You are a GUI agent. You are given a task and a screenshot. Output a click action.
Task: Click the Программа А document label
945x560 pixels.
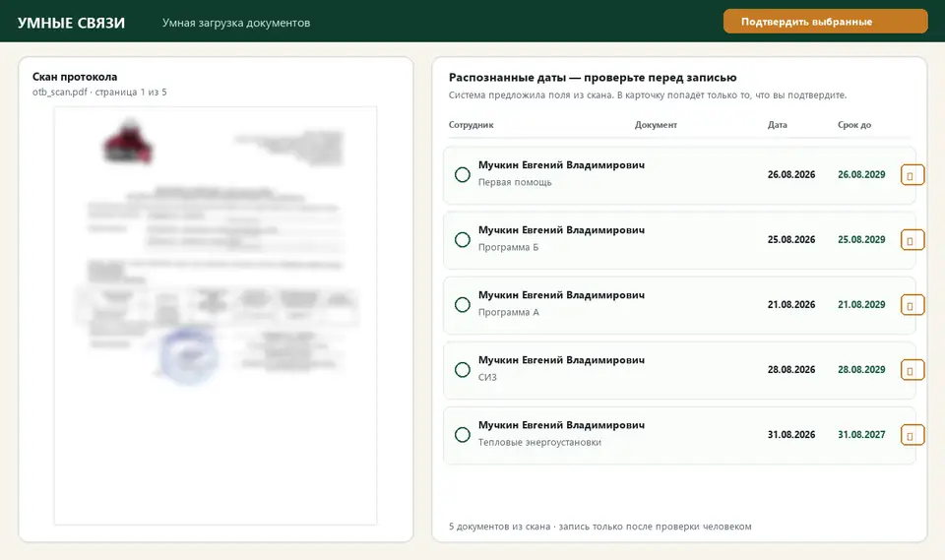509,312
